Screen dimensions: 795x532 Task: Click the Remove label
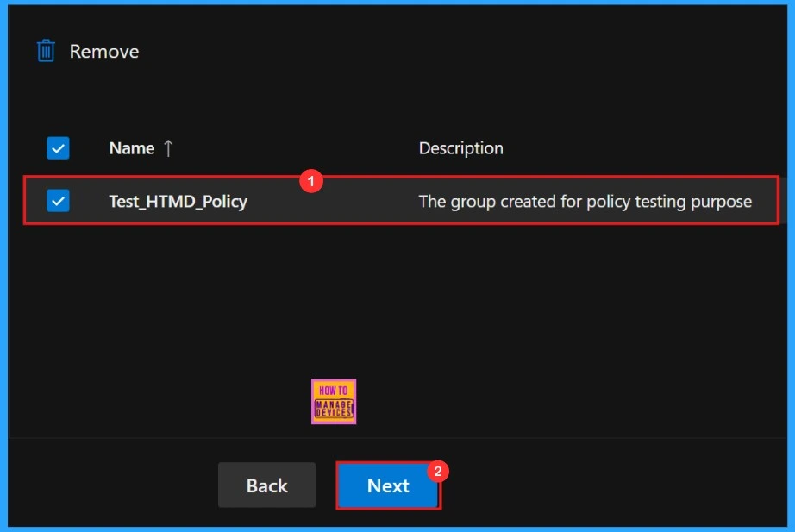(104, 51)
